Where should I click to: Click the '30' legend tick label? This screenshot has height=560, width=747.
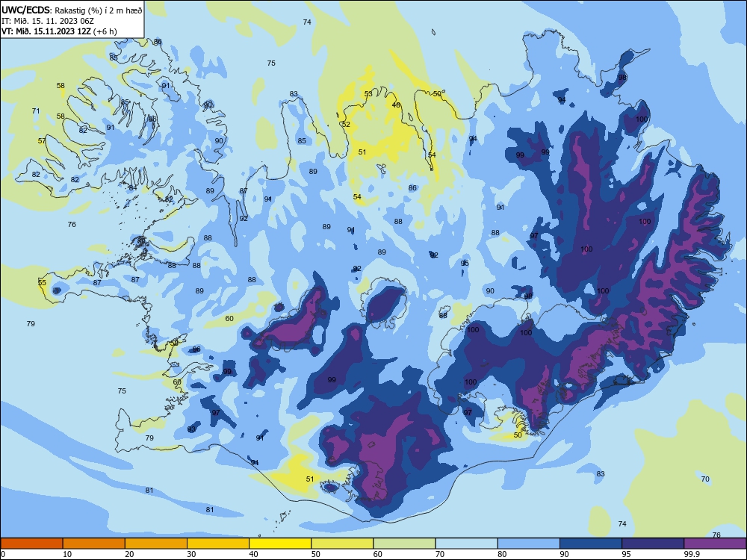[x=191, y=554]
